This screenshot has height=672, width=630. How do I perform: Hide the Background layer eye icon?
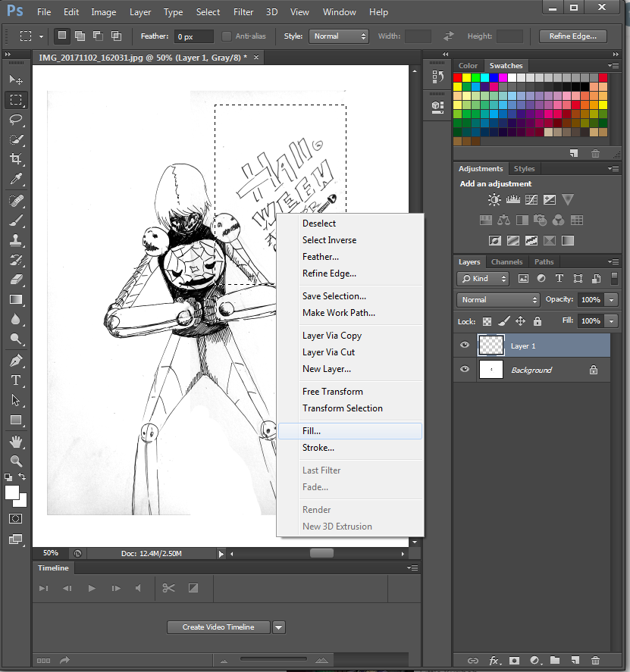coord(465,370)
